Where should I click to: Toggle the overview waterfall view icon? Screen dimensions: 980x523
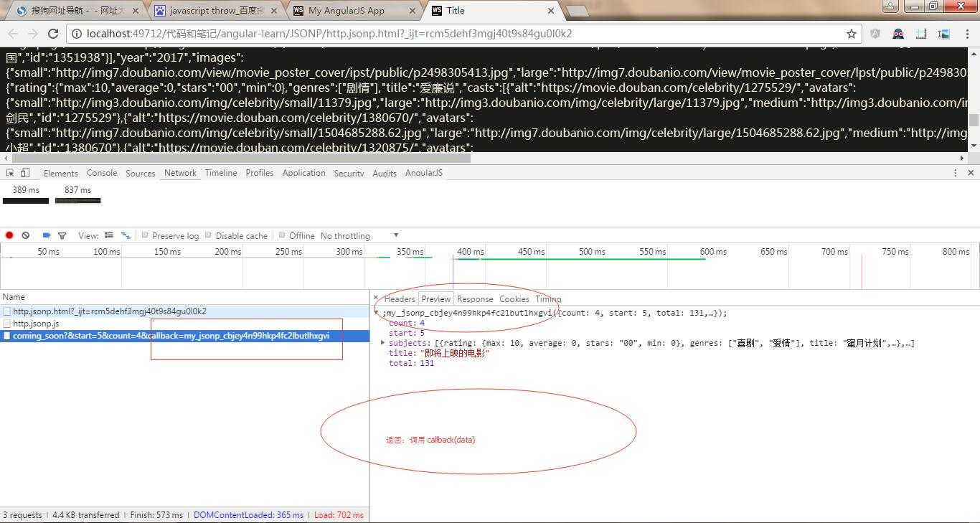[x=126, y=235]
